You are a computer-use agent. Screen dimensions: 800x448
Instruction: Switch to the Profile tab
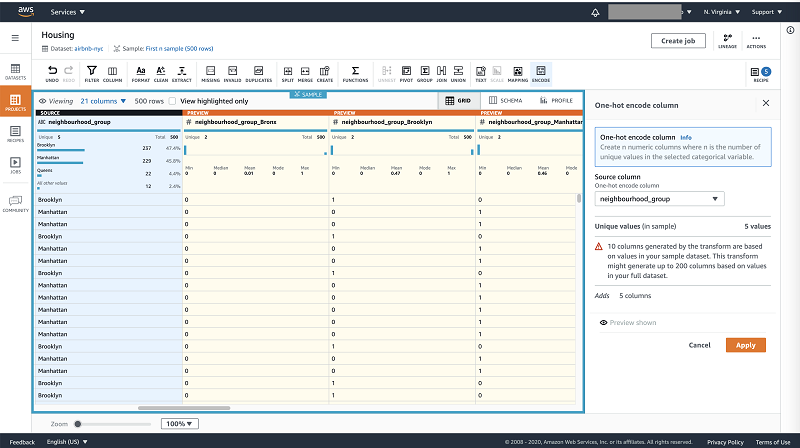click(558, 101)
